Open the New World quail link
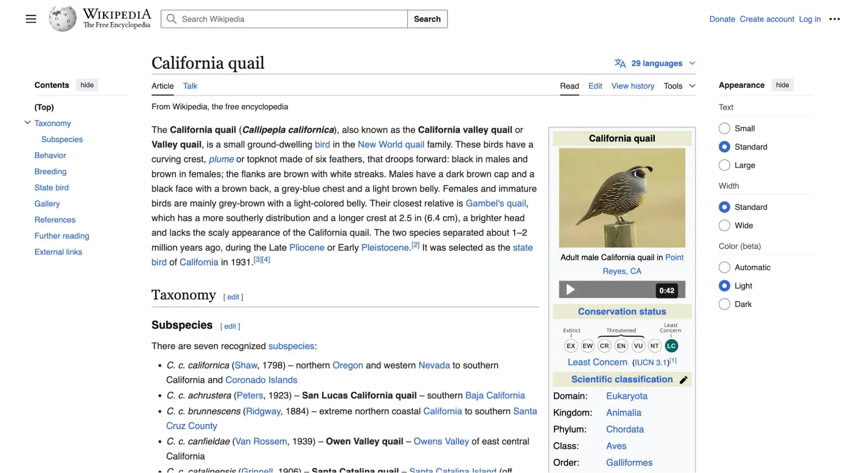868x473 pixels. (391, 145)
